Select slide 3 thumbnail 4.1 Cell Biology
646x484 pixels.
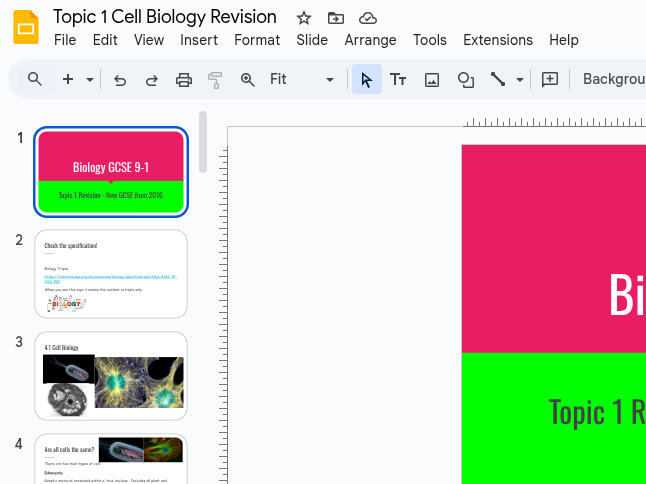(111, 376)
